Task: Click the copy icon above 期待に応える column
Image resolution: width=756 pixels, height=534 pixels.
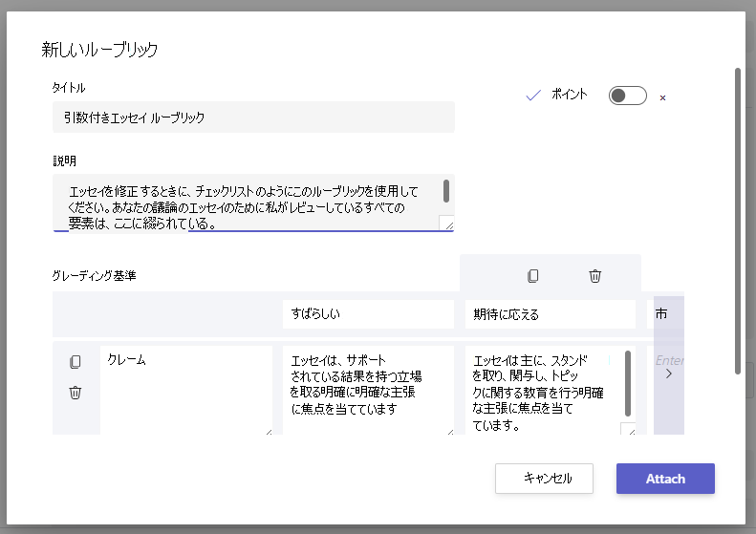Action: point(532,276)
